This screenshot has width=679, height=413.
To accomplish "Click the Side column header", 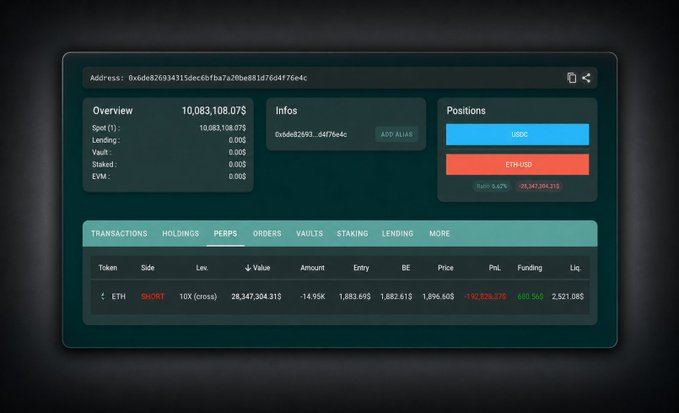I will 148,268.
